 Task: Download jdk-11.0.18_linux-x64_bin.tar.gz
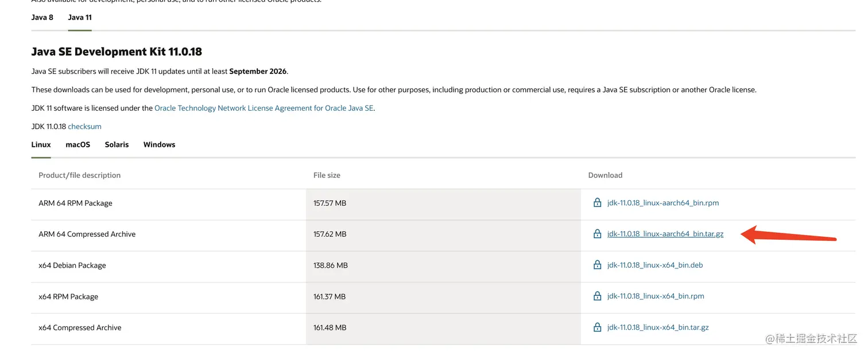coord(658,327)
